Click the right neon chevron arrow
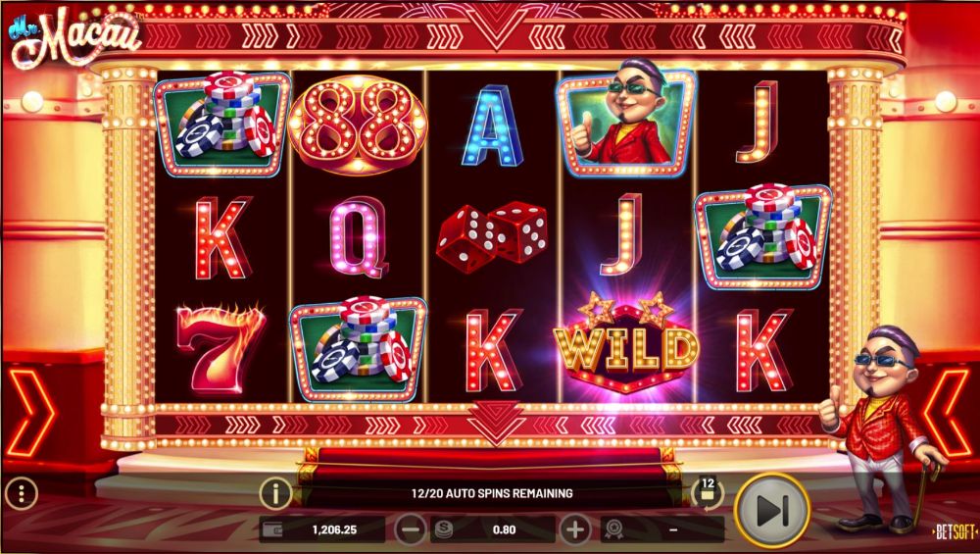The height and width of the screenshot is (554, 980). coord(948,413)
